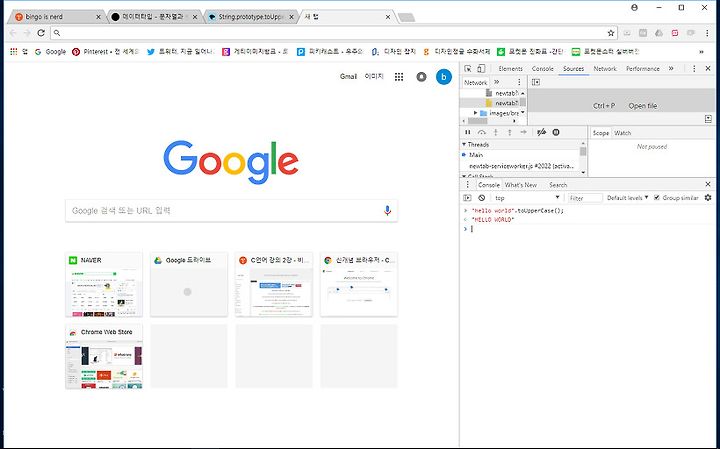
Task: Show more DevTools panels chevron
Action: [671, 68]
